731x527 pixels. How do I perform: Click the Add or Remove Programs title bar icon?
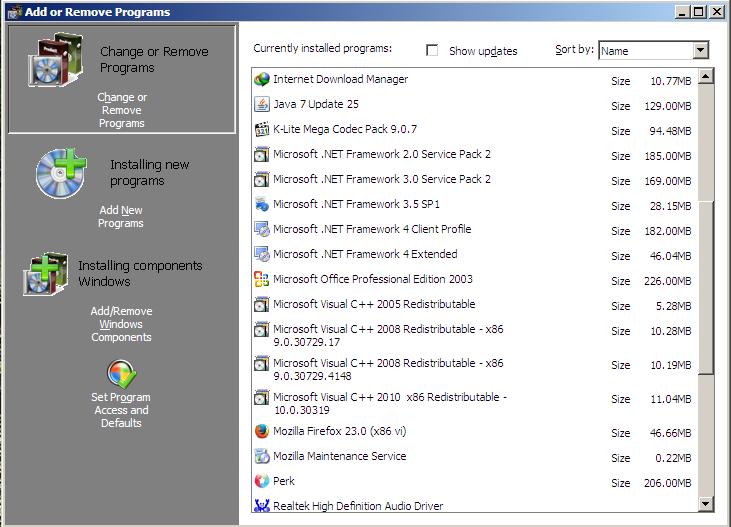15,12
